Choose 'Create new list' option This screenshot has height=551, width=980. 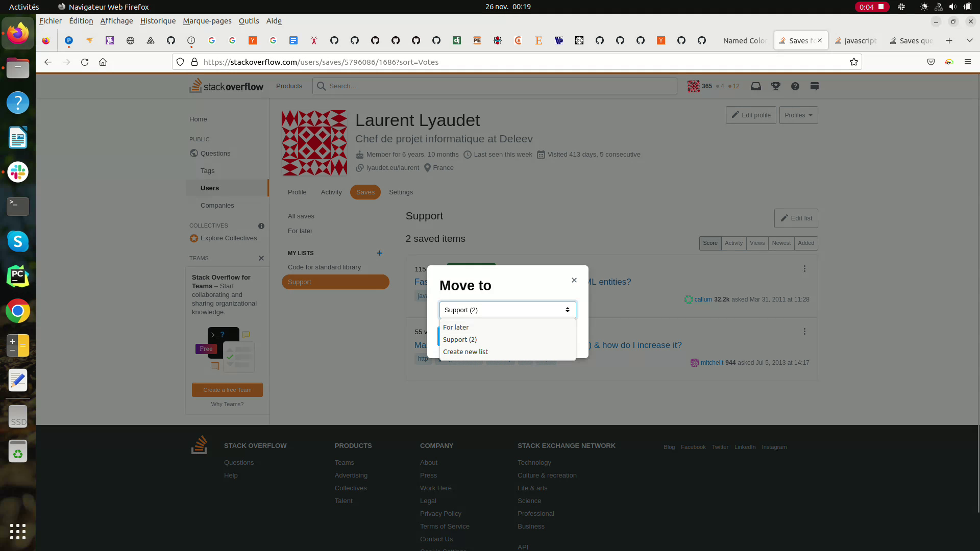508,352
